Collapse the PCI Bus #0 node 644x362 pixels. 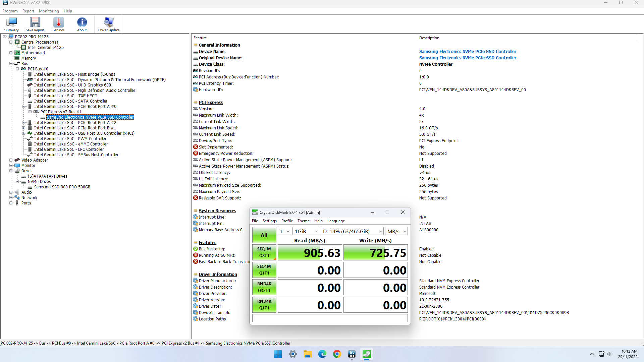pyautogui.click(x=17, y=69)
